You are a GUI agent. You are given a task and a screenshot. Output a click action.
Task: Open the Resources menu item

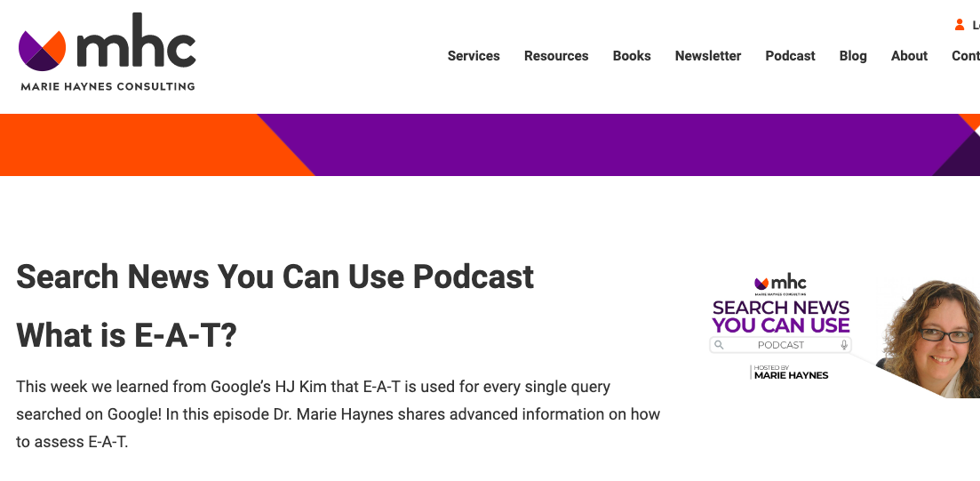[556, 56]
